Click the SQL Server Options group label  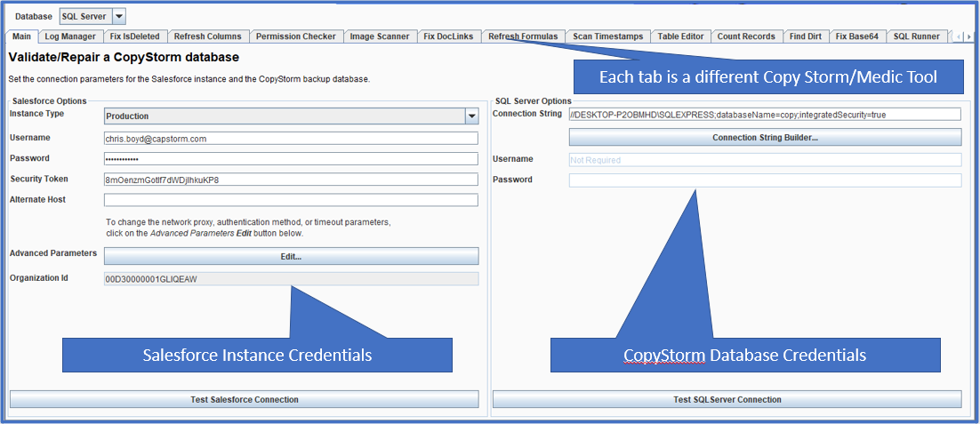[533, 100]
